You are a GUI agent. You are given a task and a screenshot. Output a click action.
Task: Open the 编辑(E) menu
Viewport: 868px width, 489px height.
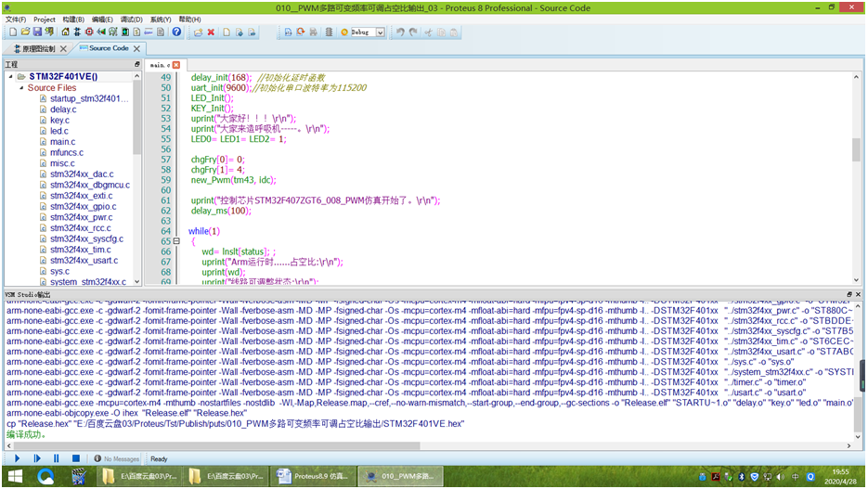click(x=102, y=19)
